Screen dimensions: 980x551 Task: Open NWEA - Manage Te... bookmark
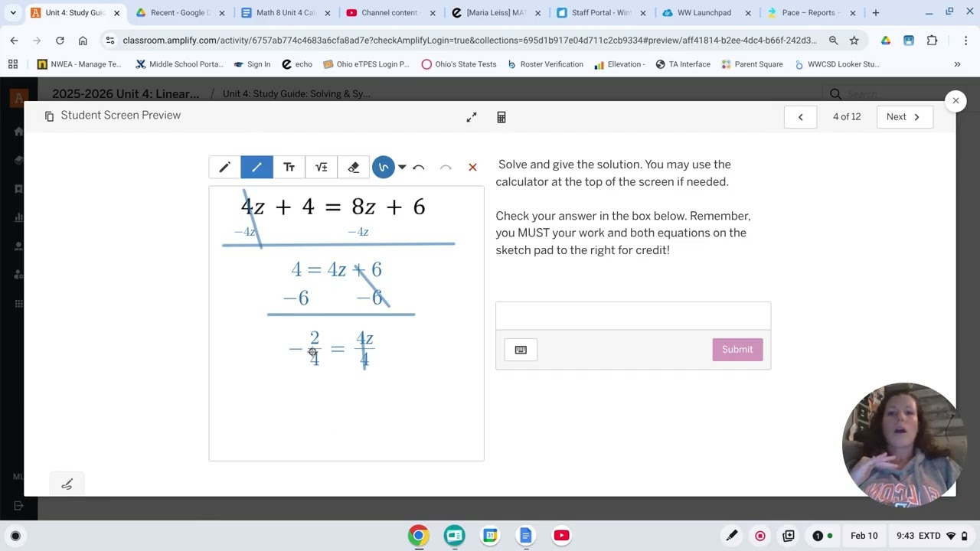[x=80, y=64]
